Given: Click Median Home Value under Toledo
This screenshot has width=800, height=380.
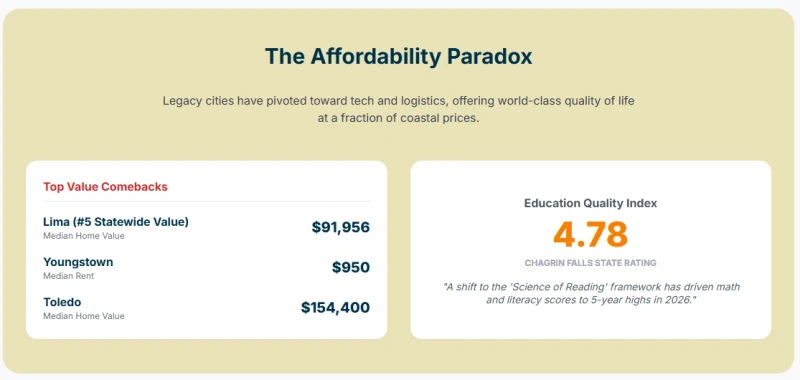Looking at the screenshot, I should [x=84, y=316].
